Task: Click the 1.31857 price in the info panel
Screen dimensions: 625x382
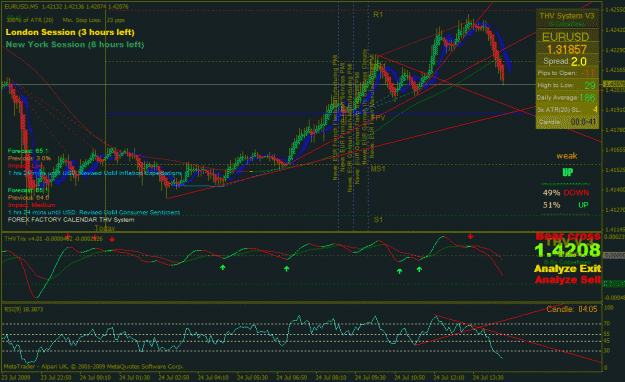Action: pos(567,49)
